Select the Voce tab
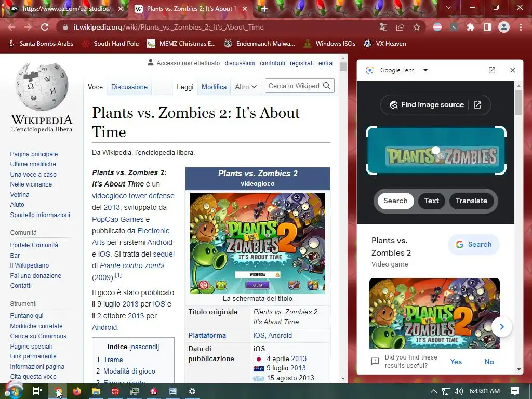The image size is (532, 399). tap(96, 87)
